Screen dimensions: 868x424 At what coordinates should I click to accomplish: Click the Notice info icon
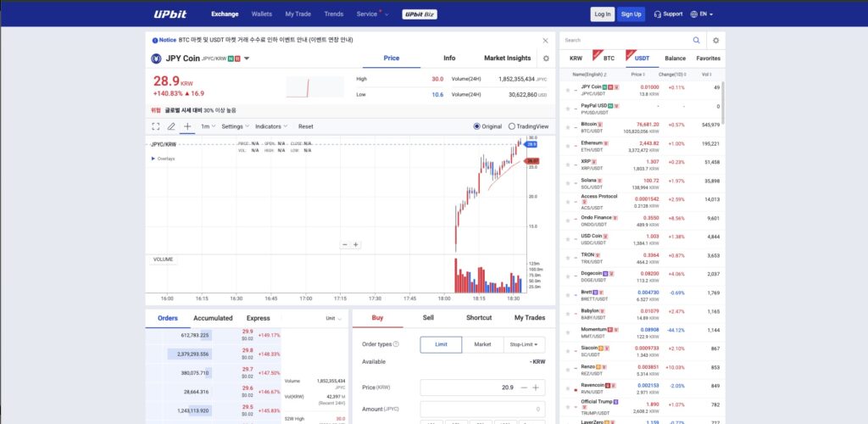[x=155, y=41]
